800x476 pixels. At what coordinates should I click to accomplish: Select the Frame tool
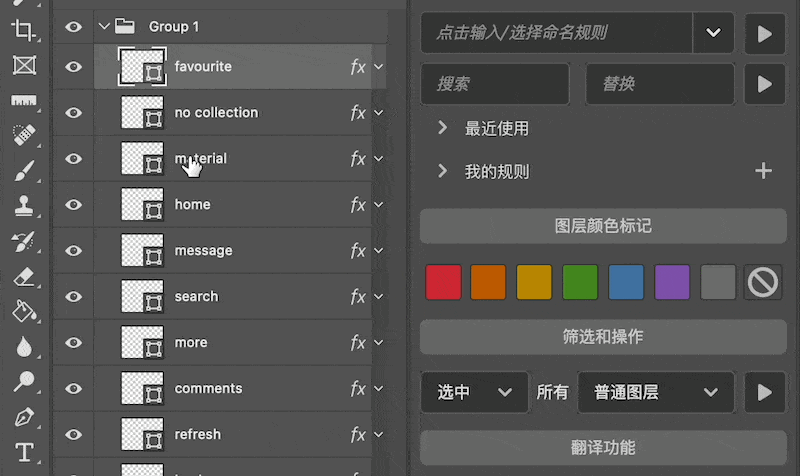tap(24, 65)
